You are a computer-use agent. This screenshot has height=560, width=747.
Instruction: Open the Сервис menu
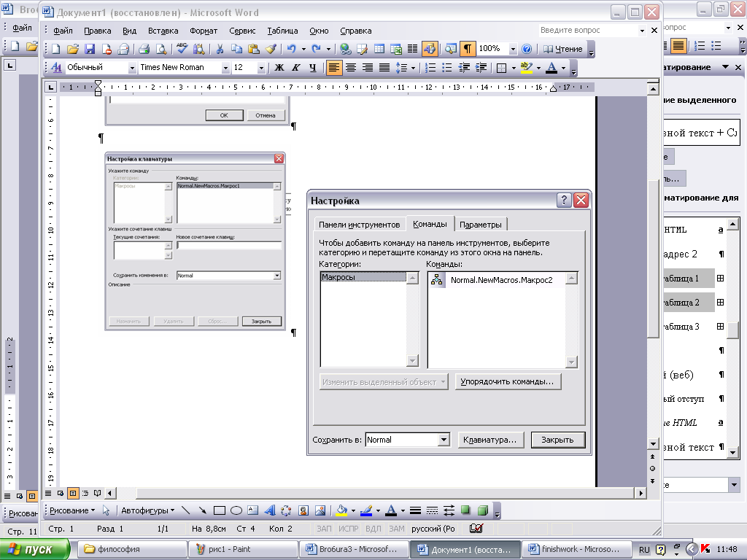(x=242, y=31)
